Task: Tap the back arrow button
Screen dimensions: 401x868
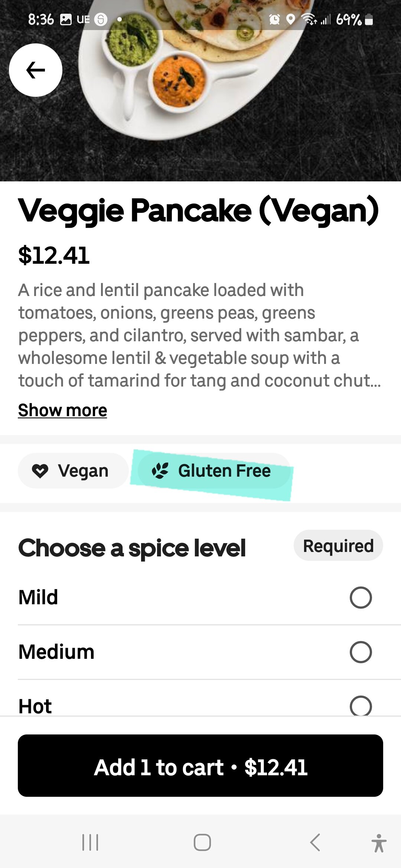Action: coord(36,70)
